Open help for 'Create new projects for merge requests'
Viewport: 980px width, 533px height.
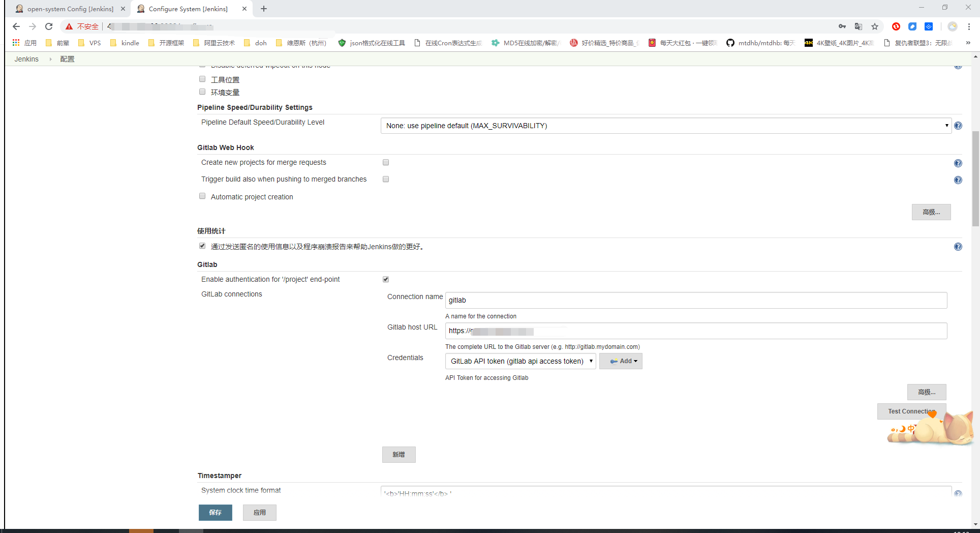(x=958, y=163)
